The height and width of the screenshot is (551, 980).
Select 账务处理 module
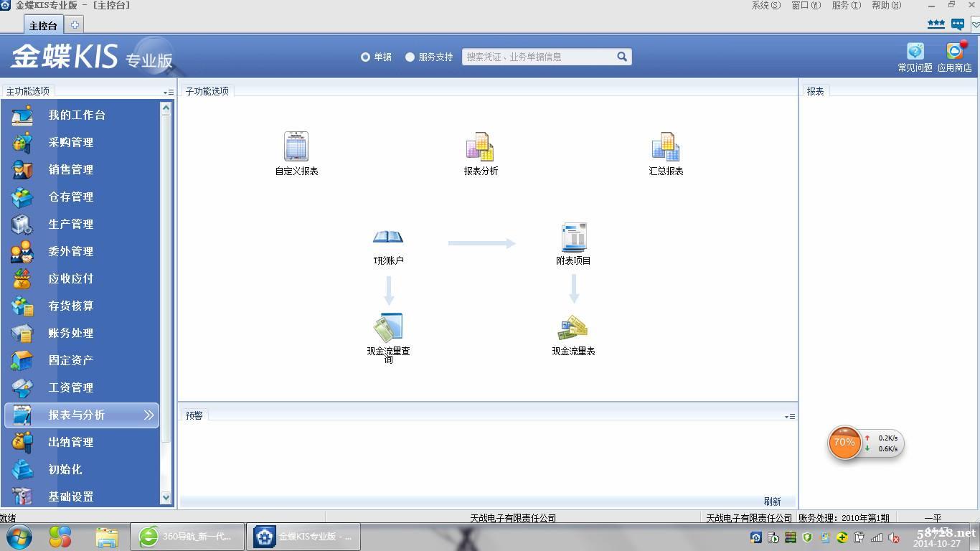click(x=71, y=333)
